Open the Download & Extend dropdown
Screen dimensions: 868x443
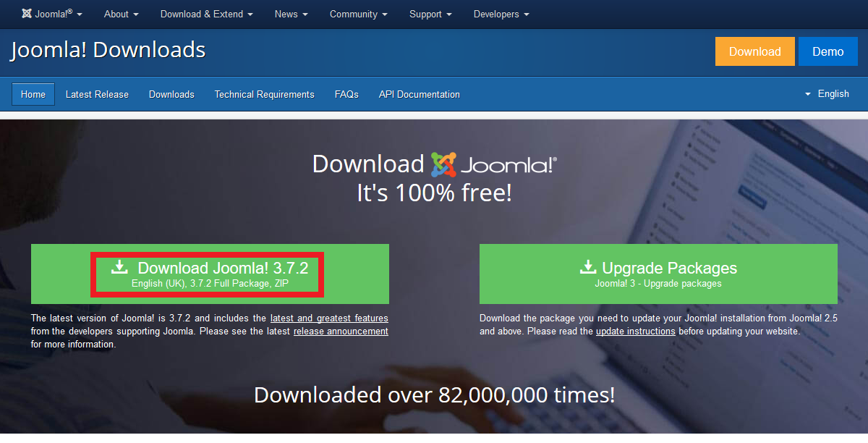(x=206, y=14)
